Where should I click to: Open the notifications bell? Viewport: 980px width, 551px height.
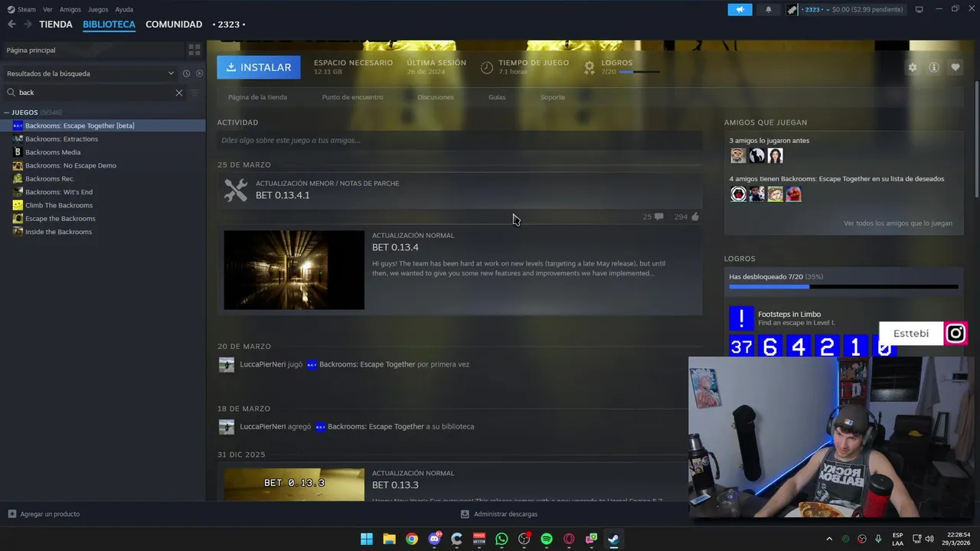tap(769, 9)
